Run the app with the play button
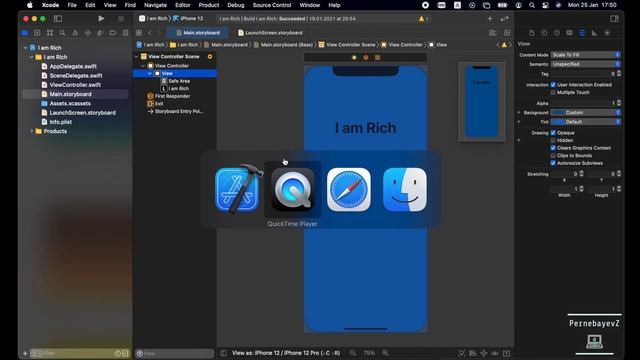Image resolution: width=640 pixels, height=360 pixels. [x=101, y=18]
